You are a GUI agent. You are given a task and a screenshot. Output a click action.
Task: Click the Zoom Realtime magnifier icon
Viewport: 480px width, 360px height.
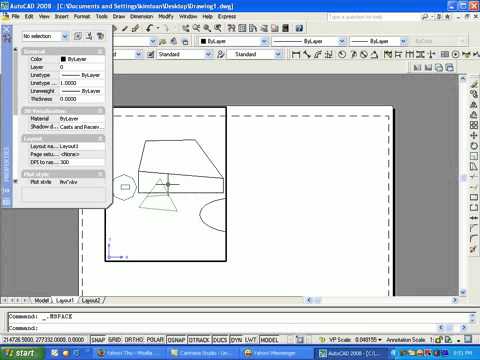196,28
